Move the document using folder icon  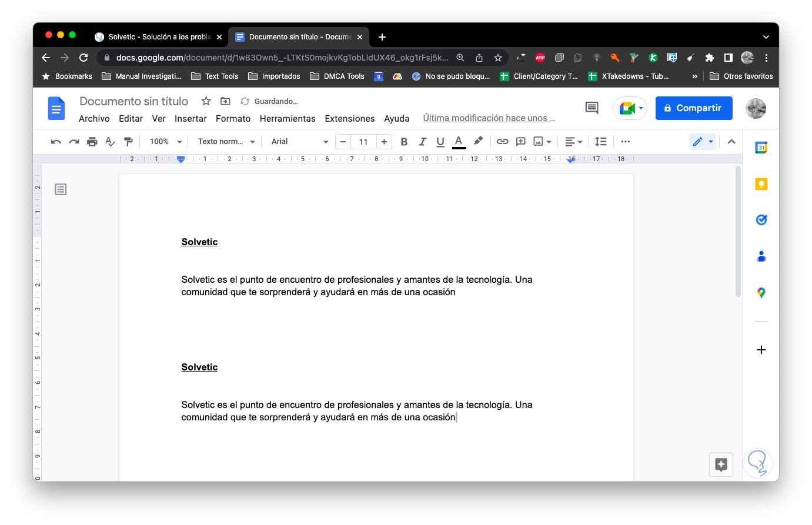pos(225,101)
